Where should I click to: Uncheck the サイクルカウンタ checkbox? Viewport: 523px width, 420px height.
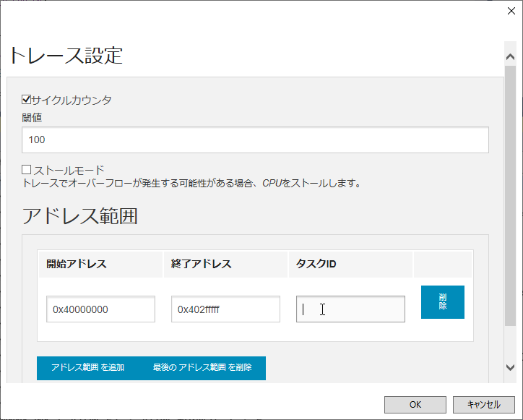click(x=27, y=100)
